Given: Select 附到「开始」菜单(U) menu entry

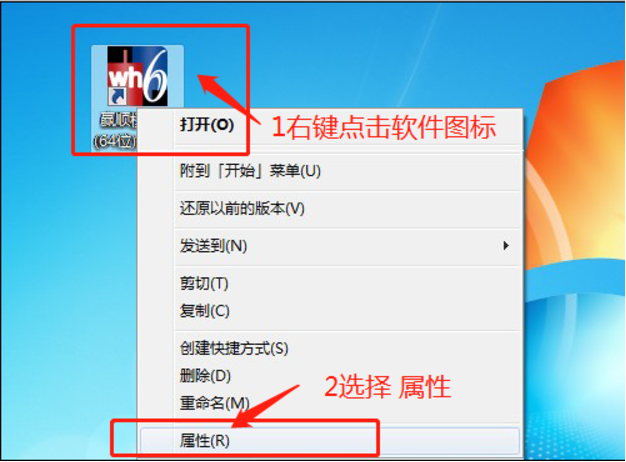Looking at the screenshot, I should point(250,172).
